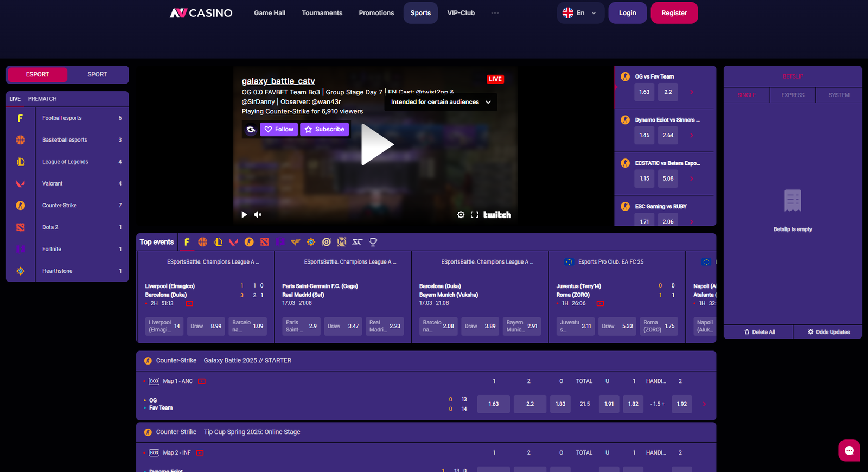Viewport: 868px width, 472px height.
Task: Select the EXPRESS betslip tab
Action: click(x=793, y=95)
